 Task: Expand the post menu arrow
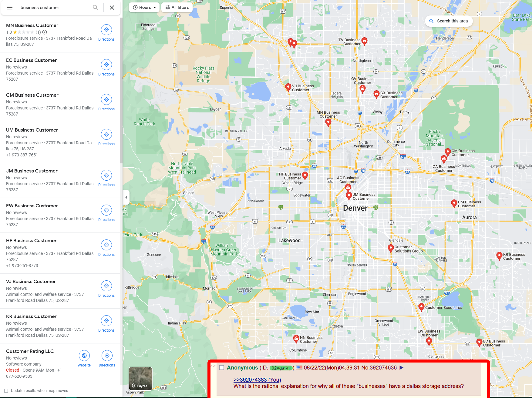[x=402, y=368]
